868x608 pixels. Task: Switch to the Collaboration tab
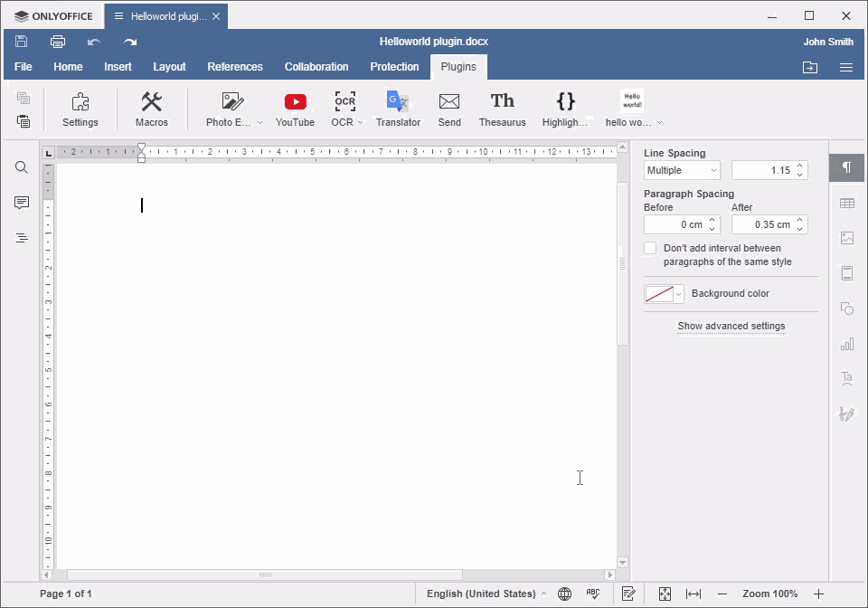tap(316, 66)
